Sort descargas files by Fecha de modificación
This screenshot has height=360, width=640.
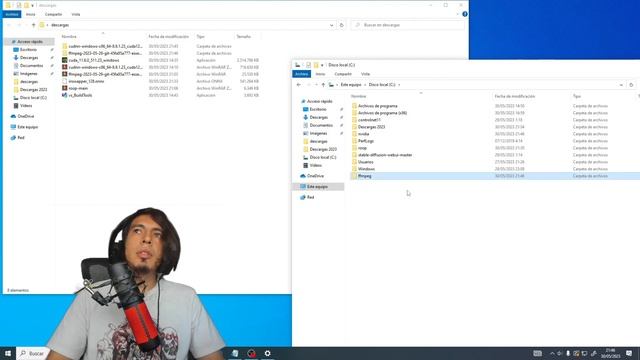pyautogui.click(x=169, y=37)
